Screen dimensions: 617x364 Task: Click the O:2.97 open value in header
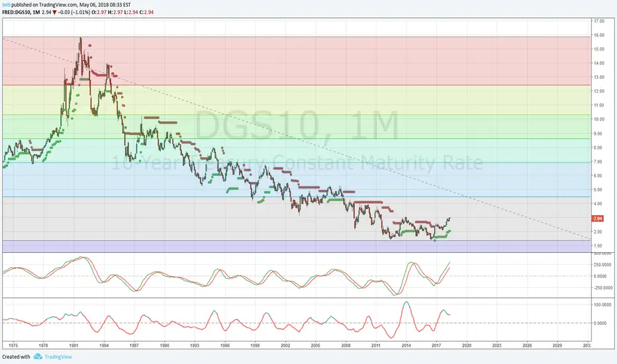[x=99, y=12]
